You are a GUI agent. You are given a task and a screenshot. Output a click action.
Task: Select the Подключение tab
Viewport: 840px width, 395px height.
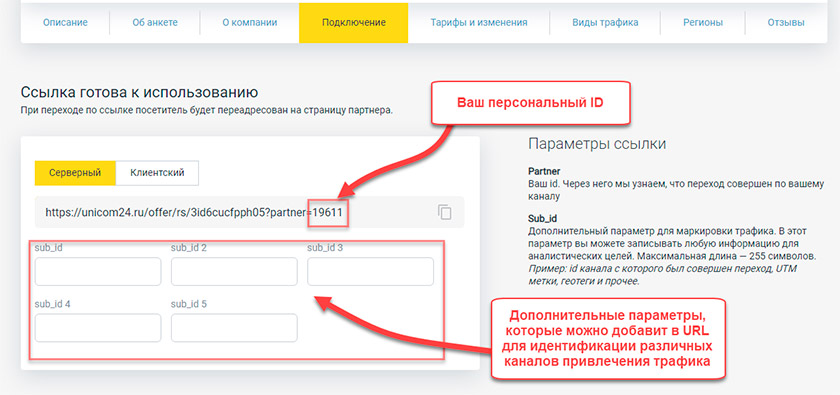[354, 23]
